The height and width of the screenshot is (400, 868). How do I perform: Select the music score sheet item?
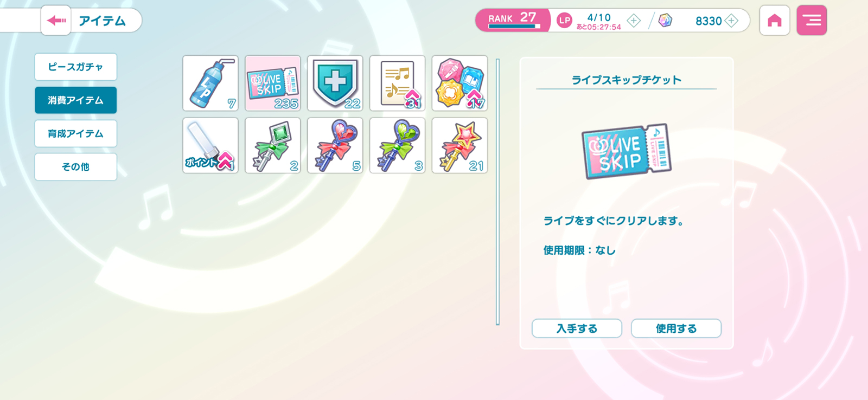398,83
